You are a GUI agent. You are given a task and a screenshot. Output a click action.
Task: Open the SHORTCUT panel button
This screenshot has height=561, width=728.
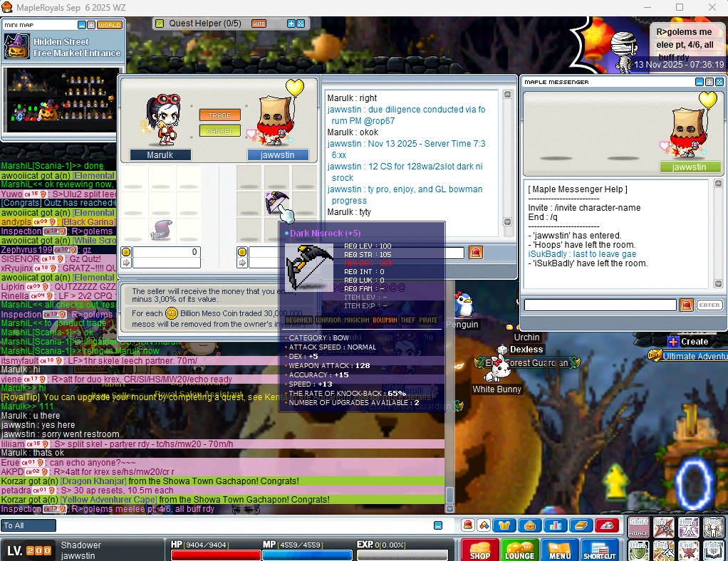[x=599, y=549]
